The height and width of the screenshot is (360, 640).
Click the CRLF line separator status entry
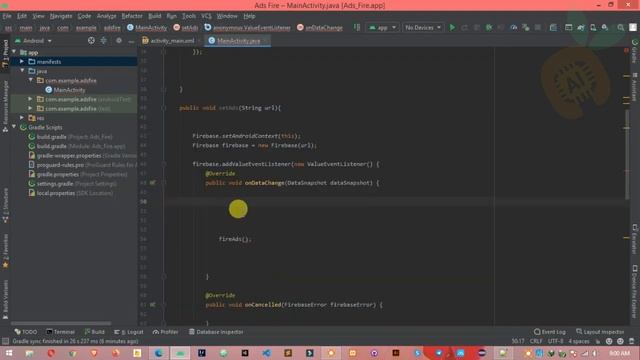click(x=536, y=341)
